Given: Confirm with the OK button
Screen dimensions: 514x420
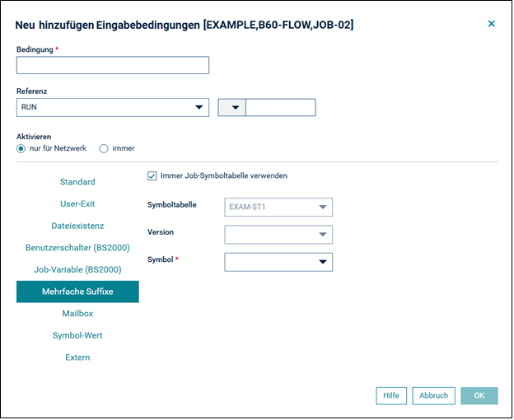Looking at the screenshot, I should click(x=479, y=396).
